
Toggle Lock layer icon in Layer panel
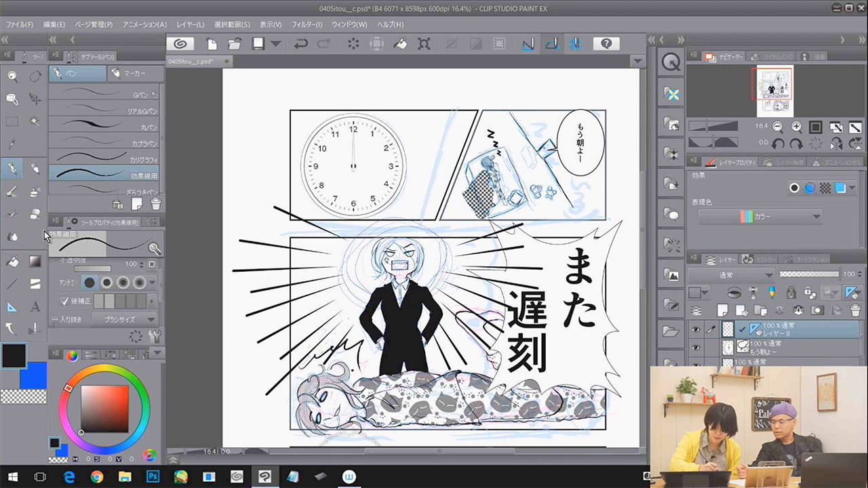(791, 292)
